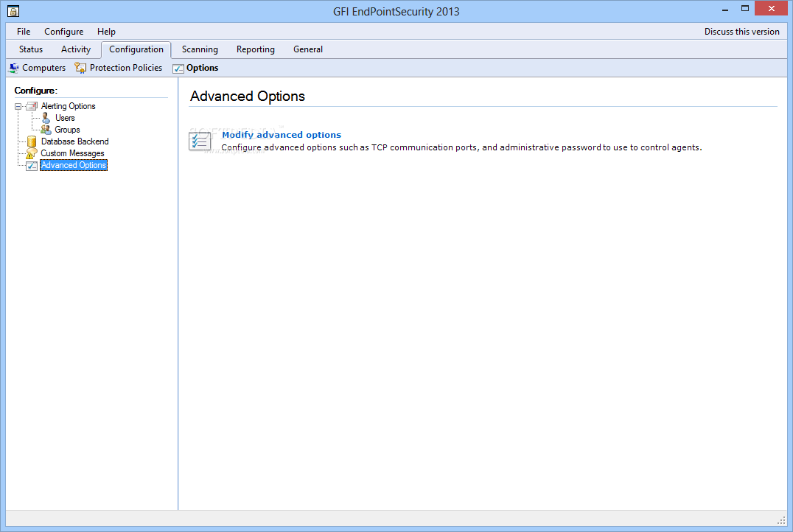This screenshot has height=532, width=793.
Task: Click the Protection Policies icon
Action: click(80, 68)
